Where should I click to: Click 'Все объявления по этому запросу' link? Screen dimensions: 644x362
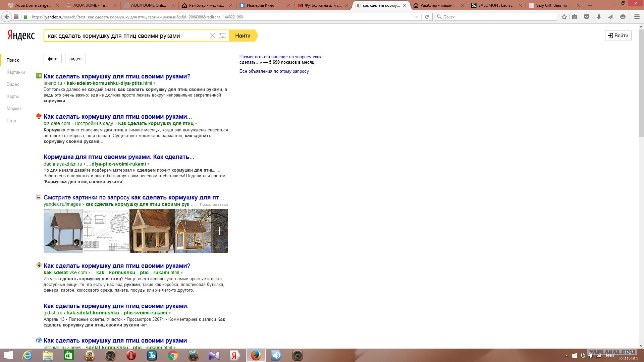click(x=274, y=71)
